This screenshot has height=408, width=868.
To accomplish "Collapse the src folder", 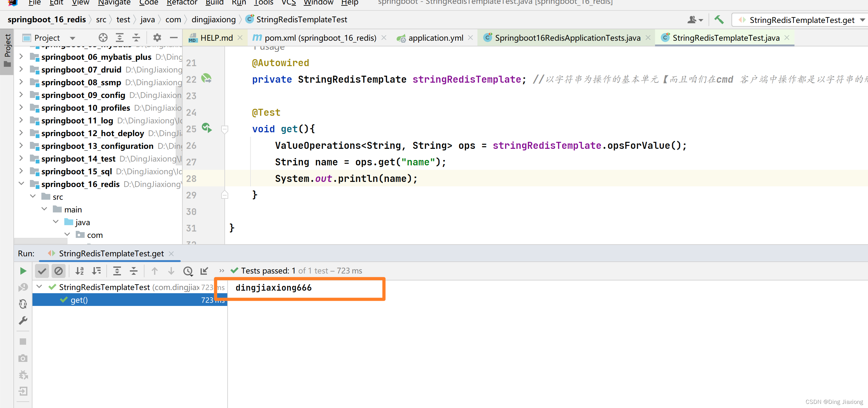I will [33, 196].
